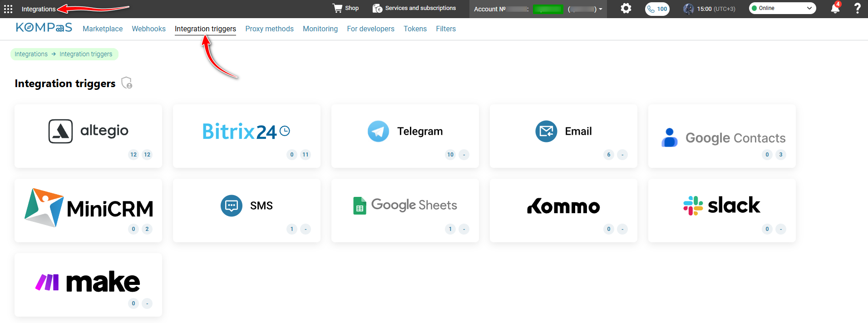Open the Google Sheets icon
This screenshot has height=323, width=868.
point(360,206)
